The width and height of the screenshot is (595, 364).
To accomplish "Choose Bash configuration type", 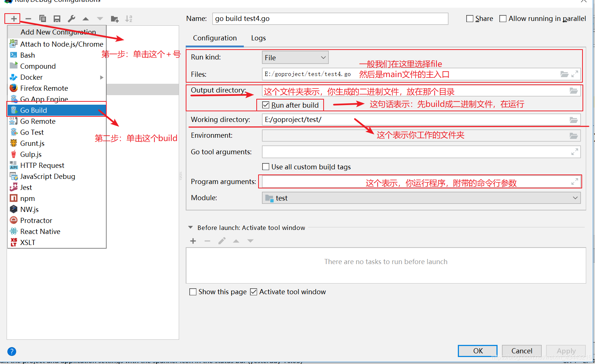I will 57,55.
